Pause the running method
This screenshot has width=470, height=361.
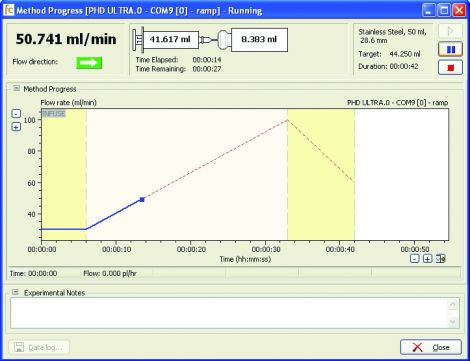click(450, 49)
